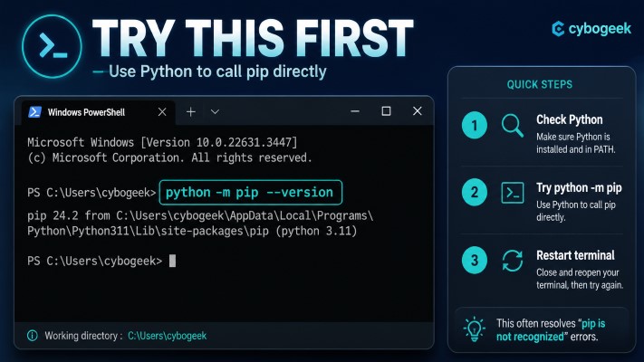
Task: Maximize the PowerShell window
Action: click(386, 111)
